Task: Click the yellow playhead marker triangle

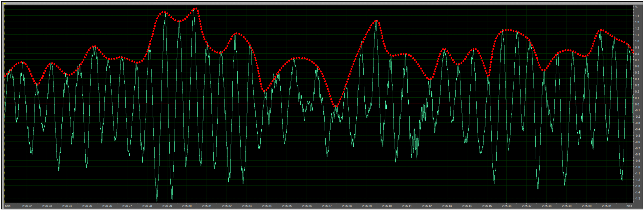Action: tap(5, 4)
